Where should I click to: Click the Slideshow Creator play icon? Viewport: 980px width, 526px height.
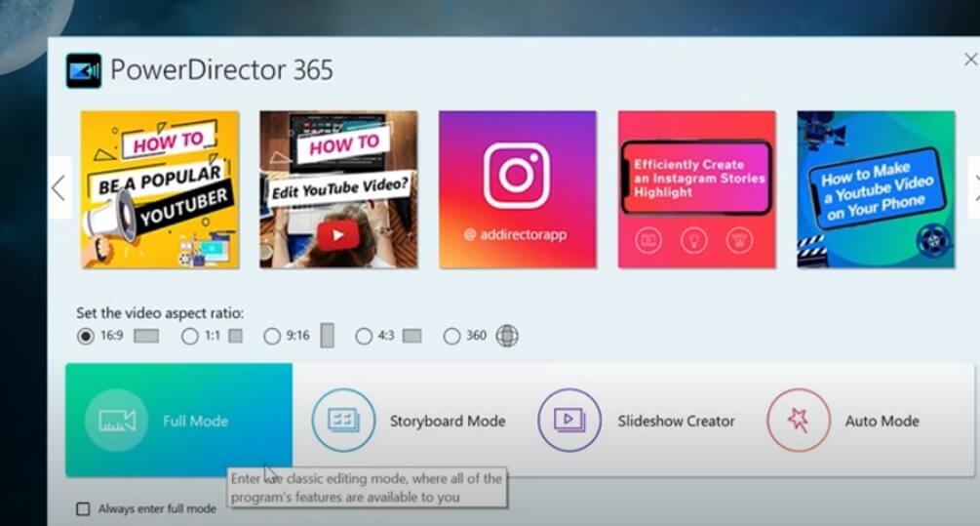tap(569, 421)
